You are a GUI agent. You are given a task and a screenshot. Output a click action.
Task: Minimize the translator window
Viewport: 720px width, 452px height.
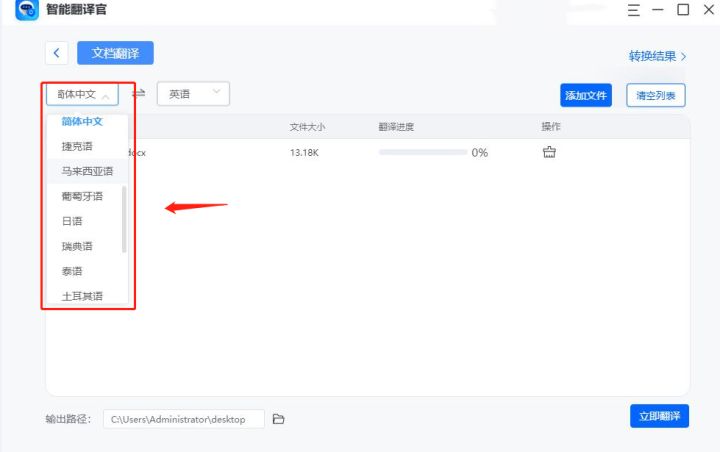click(x=658, y=10)
